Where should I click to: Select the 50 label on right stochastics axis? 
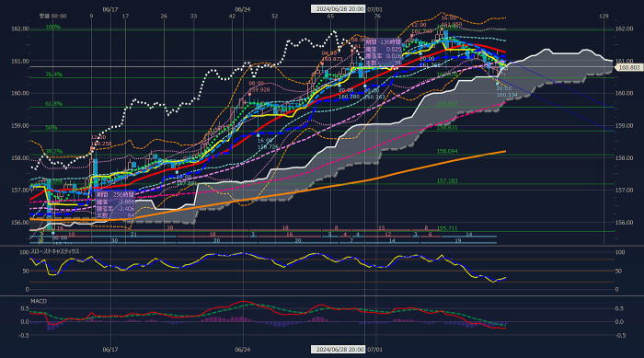click(x=619, y=271)
